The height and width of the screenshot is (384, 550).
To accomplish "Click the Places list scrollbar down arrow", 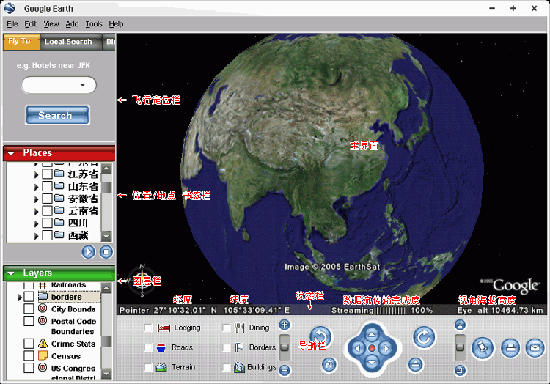I will click(x=106, y=236).
